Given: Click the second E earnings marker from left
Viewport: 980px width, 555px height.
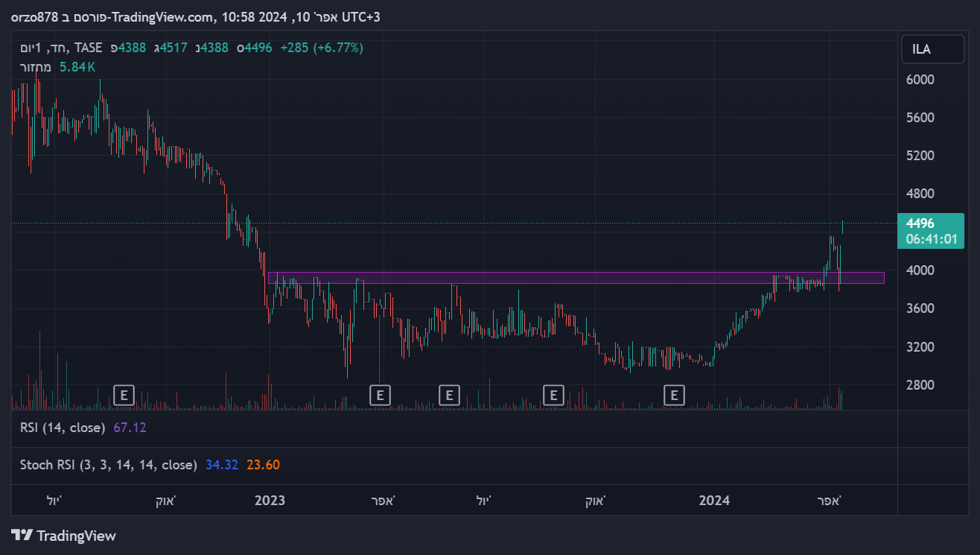Looking at the screenshot, I should (x=380, y=394).
